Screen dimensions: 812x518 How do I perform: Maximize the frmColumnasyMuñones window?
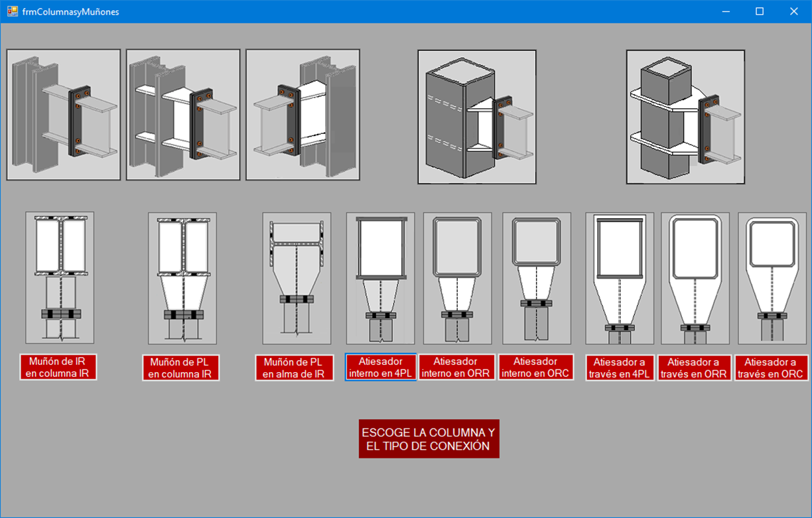[760, 11]
